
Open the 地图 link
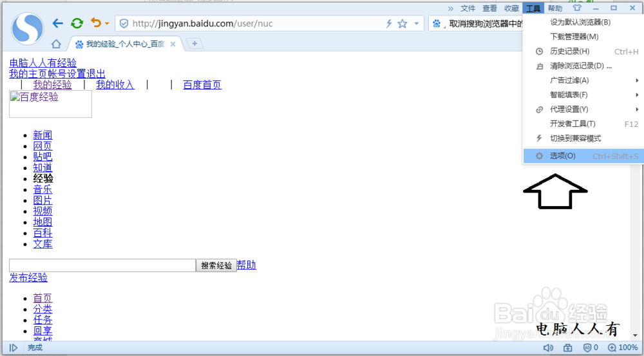[x=43, y=222]
